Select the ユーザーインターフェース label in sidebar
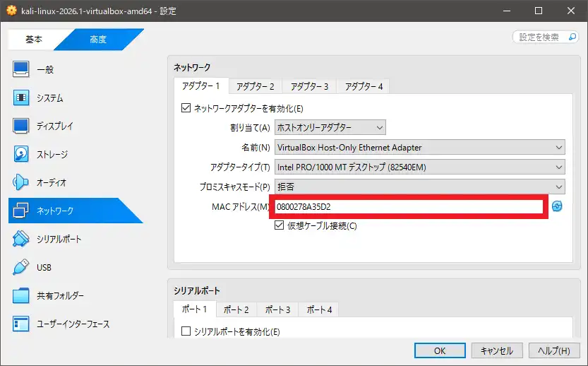Screen dimensions: 588x366 pos(73,324)
